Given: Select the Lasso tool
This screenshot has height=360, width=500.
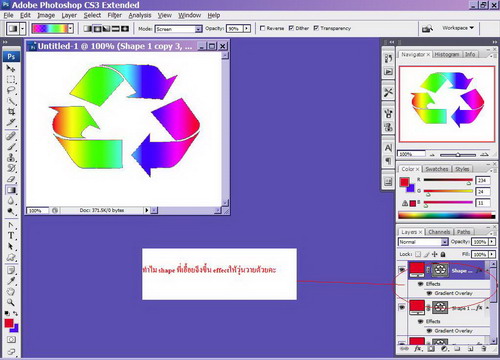Looking at the screenshot, I should coord(11,90).
